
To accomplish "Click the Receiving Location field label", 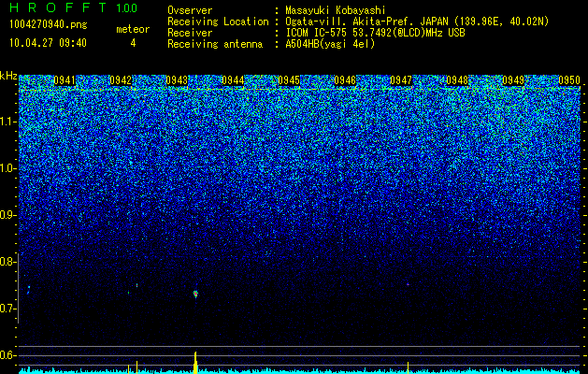I will 218,22.
